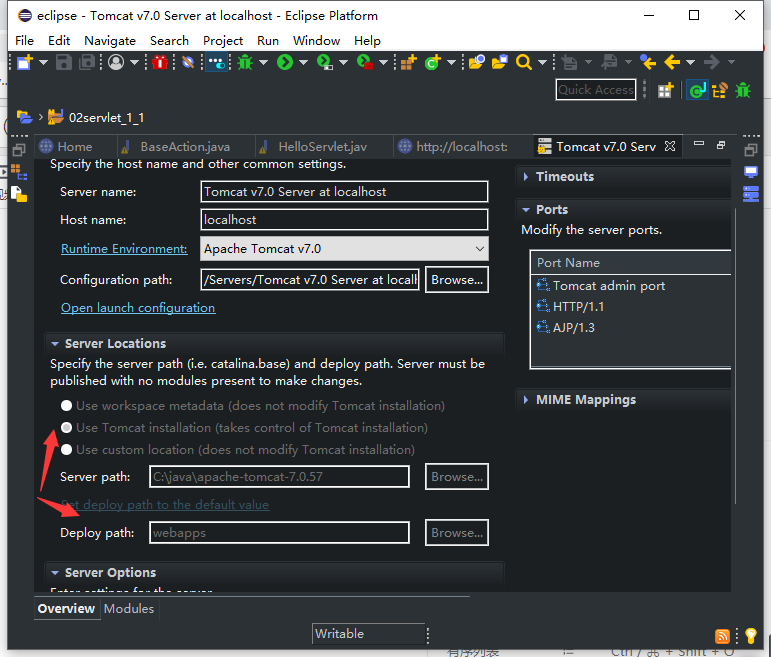Switch to the Java Browsing perspective icon

point(720,90)
